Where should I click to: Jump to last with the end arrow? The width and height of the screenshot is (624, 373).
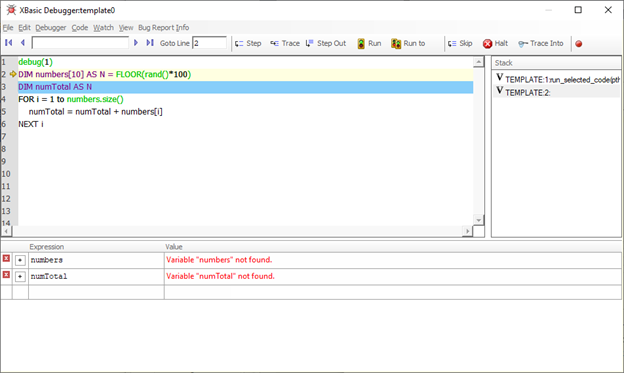tap(150, 43)
